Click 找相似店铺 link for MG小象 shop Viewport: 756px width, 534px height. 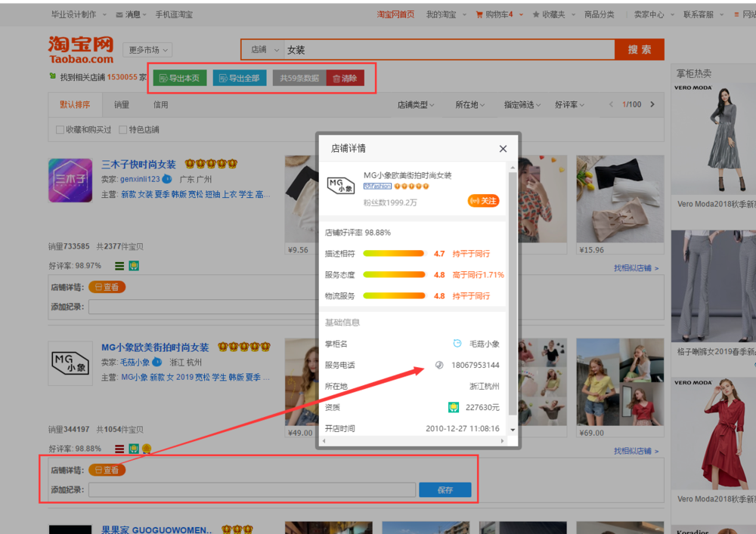coord(636,451)
